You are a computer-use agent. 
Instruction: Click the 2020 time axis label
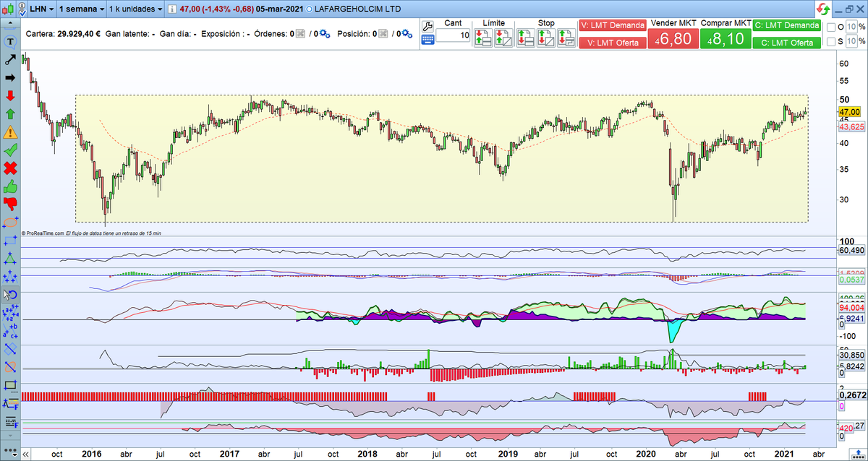644,454
